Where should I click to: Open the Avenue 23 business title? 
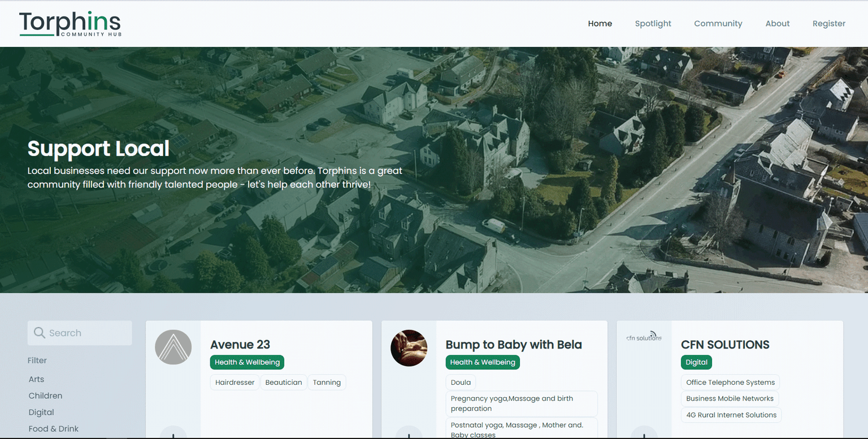tap(240, 345)
